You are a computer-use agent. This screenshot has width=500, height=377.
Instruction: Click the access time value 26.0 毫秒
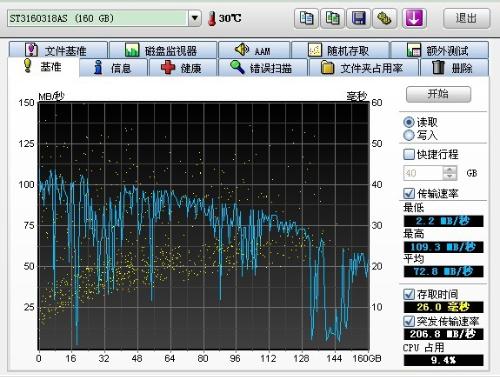tap(443, 307)
